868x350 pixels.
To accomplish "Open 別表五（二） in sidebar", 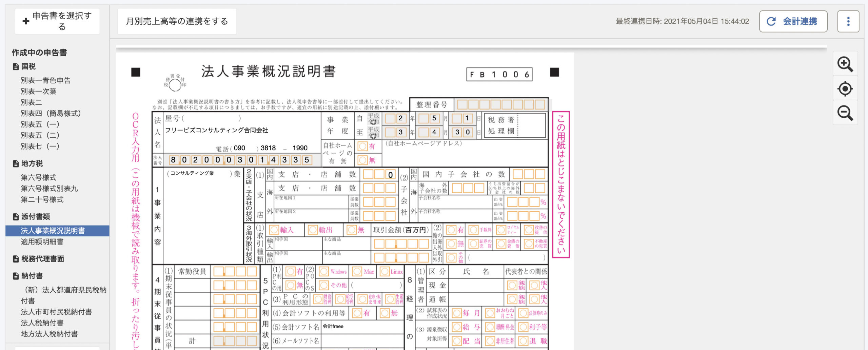I will (40, 135).
